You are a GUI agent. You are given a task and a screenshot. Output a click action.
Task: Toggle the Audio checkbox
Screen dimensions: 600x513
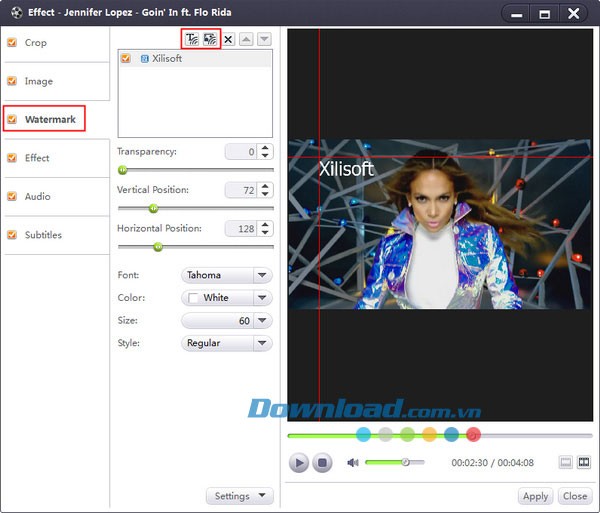(12, 196)
